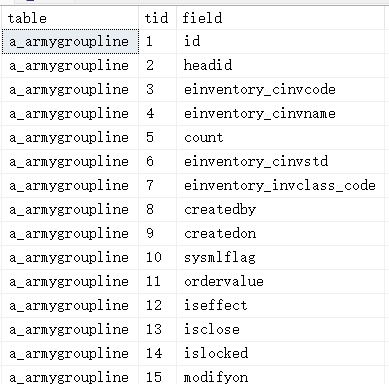
Task: Click the 'isclose' field cell
Action: pyautogui.click(x=280, y=330)
